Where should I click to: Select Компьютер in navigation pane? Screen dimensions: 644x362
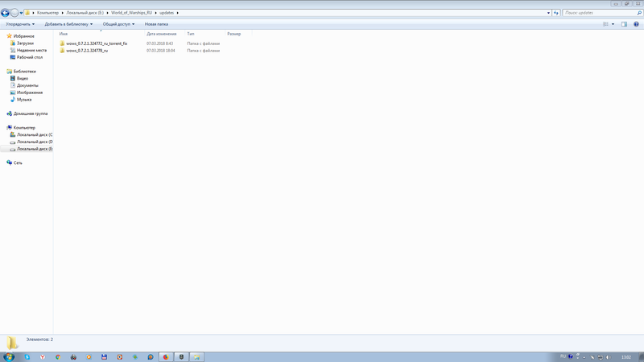[24, 128]
